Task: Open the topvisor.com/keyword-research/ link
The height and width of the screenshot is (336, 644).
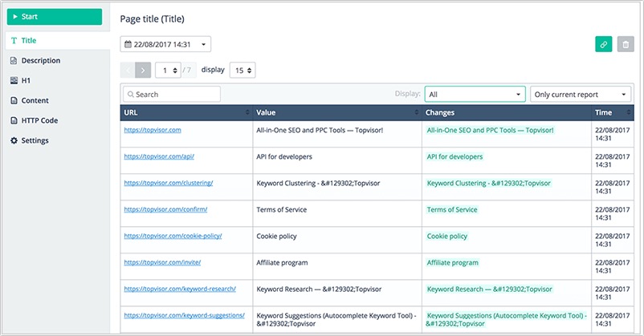Action: click(181, 288)
